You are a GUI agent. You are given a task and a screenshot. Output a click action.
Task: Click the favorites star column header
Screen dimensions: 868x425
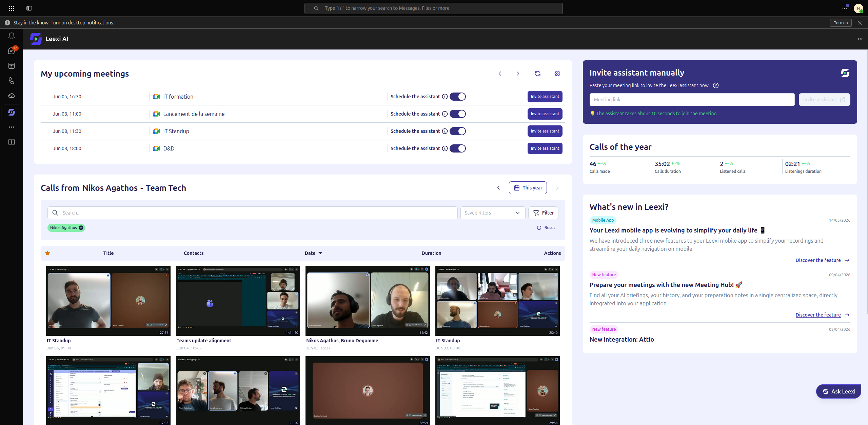click(x=47, y=253)
